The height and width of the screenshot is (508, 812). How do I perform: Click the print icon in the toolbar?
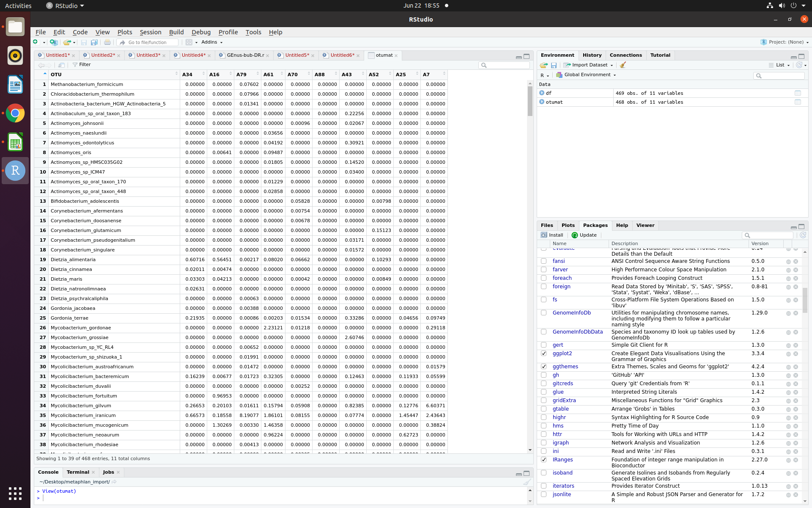coord(107,42)
